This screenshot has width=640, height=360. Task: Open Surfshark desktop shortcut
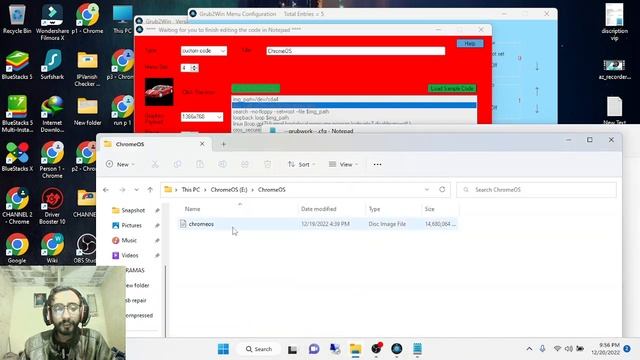(52, 65)
